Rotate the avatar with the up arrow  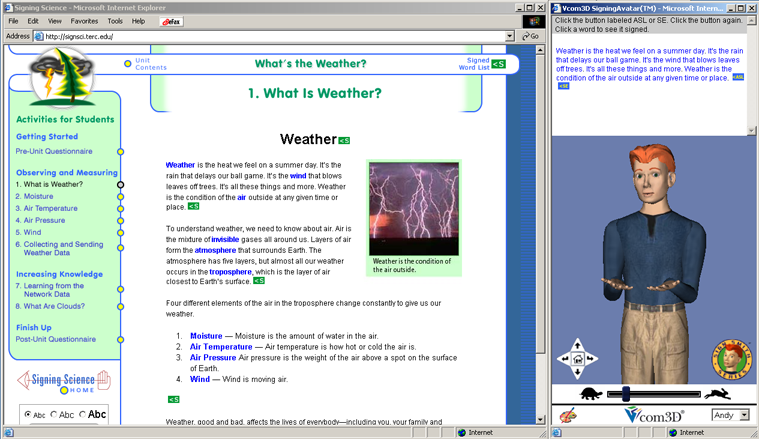click(578, 346)
